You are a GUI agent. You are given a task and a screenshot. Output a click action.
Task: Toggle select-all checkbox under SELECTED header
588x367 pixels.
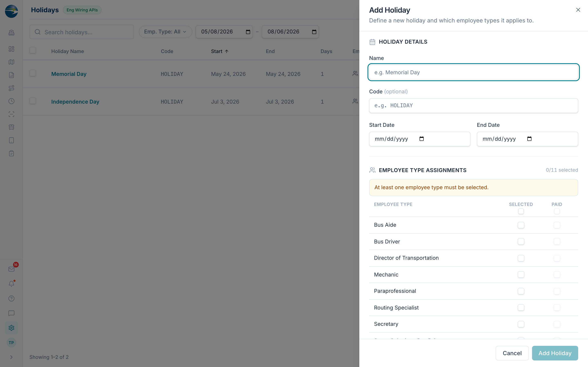[521, 211]
